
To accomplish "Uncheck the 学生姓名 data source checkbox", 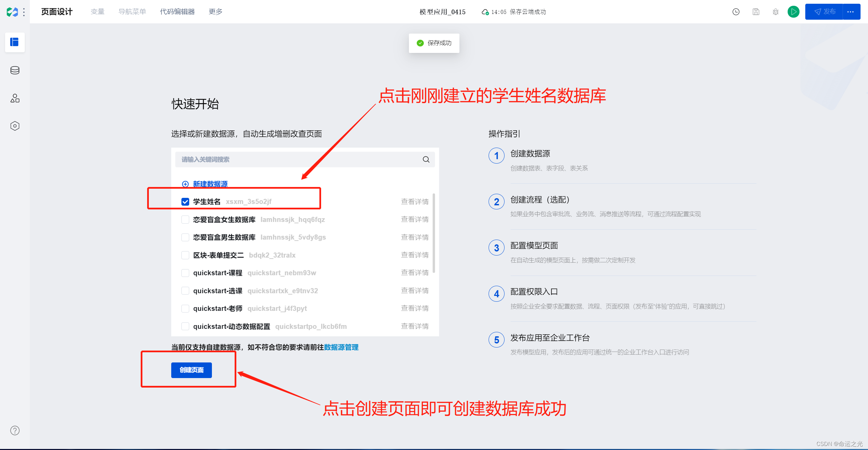I will 185,202.
